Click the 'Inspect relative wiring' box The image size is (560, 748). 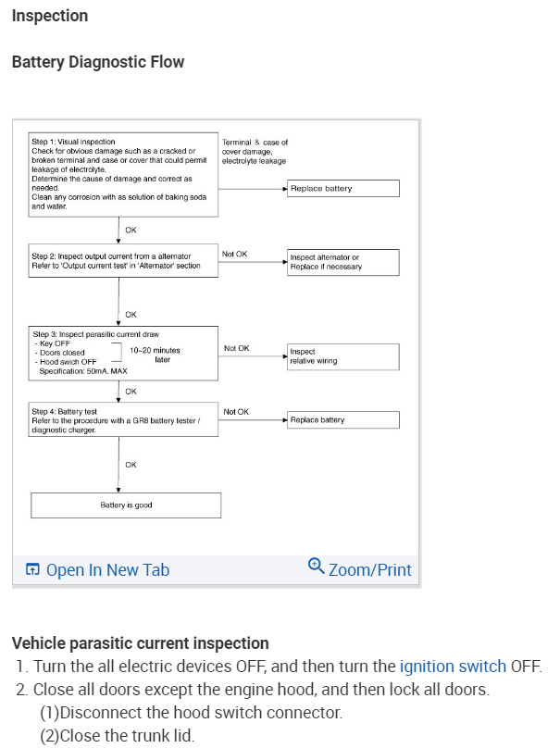point(342,356)
